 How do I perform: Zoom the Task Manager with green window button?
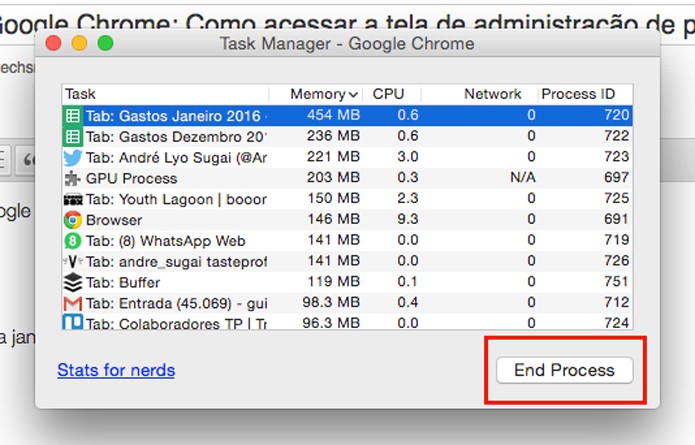pos(105,43)
